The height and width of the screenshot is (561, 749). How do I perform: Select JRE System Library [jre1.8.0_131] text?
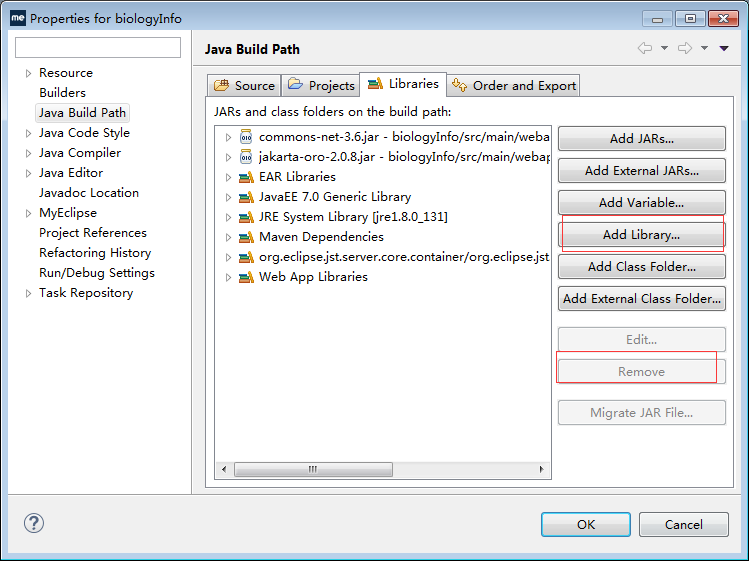[x=353, y=217]
